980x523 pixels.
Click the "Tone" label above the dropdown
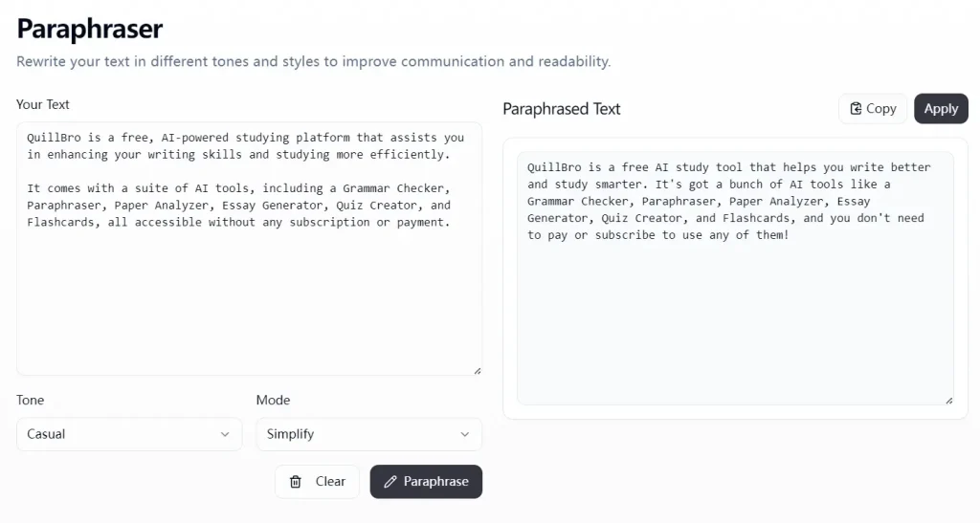pyautogui.click(x=31, y=400)
